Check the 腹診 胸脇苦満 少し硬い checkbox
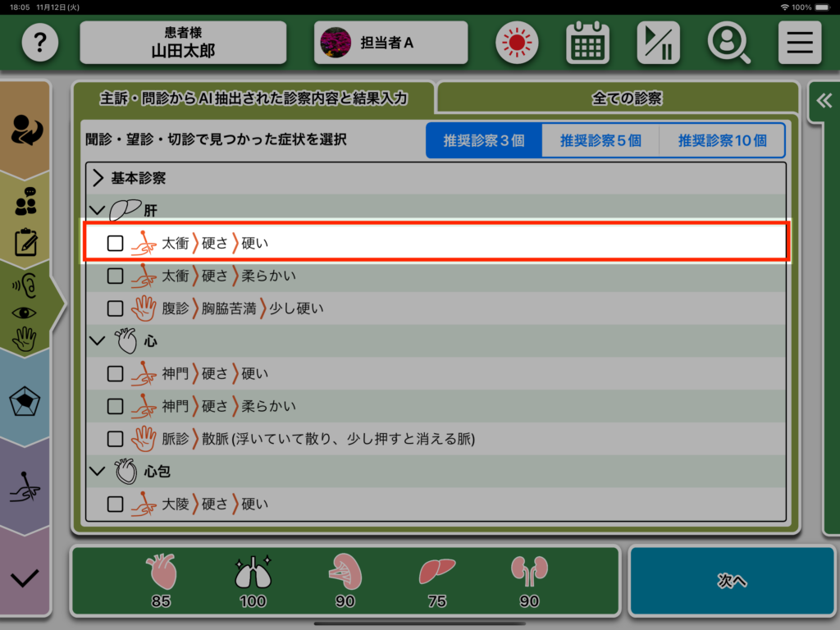This screenshot has width=840, height=630. click(116, 308)
